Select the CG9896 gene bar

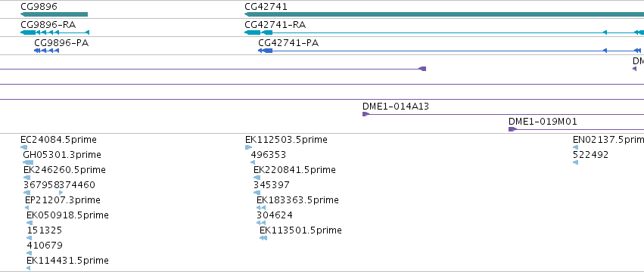(x=54, y=14)
